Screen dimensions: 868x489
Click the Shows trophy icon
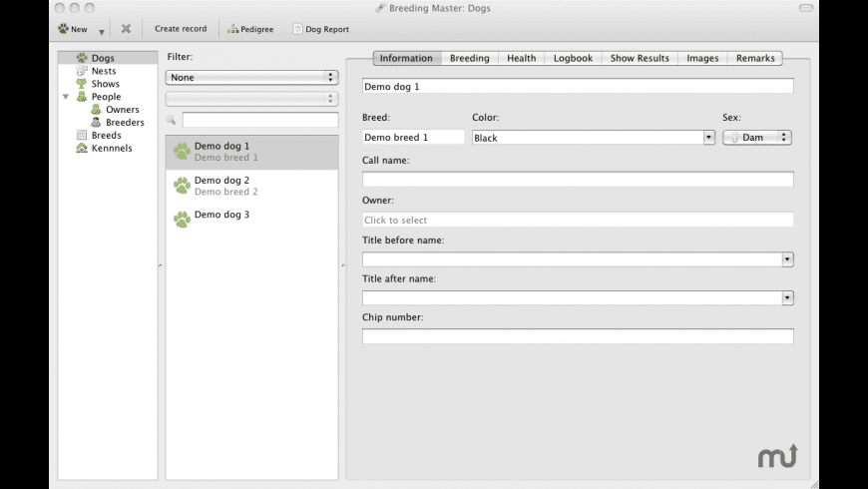coord(82,84)
